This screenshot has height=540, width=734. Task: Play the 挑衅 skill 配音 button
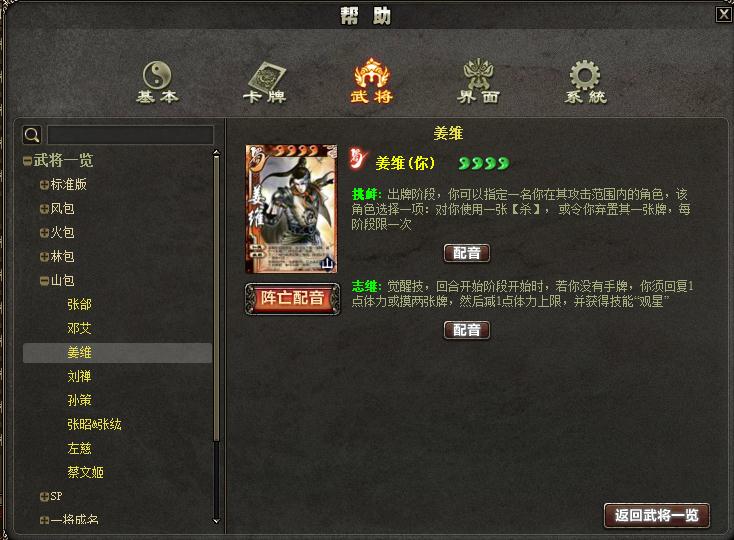point(467,253)
